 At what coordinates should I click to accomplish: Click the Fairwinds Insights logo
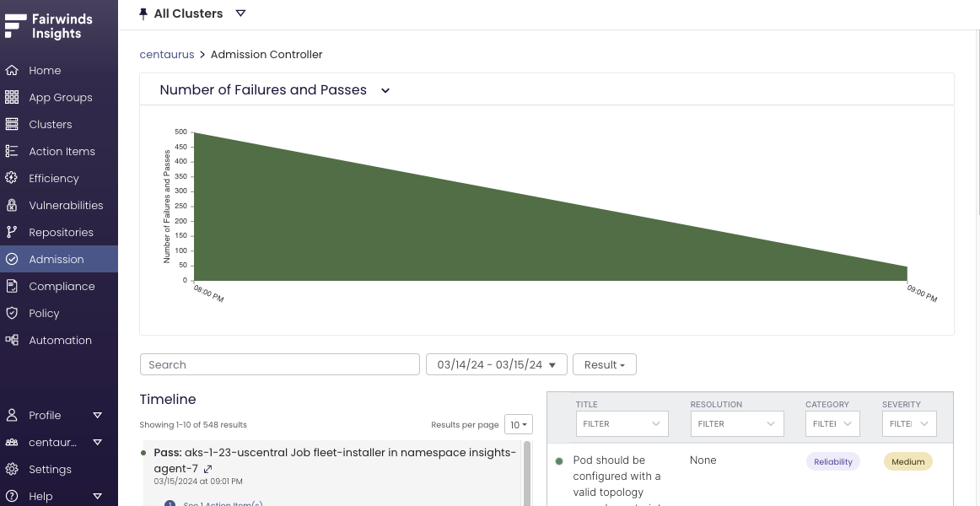46,26
